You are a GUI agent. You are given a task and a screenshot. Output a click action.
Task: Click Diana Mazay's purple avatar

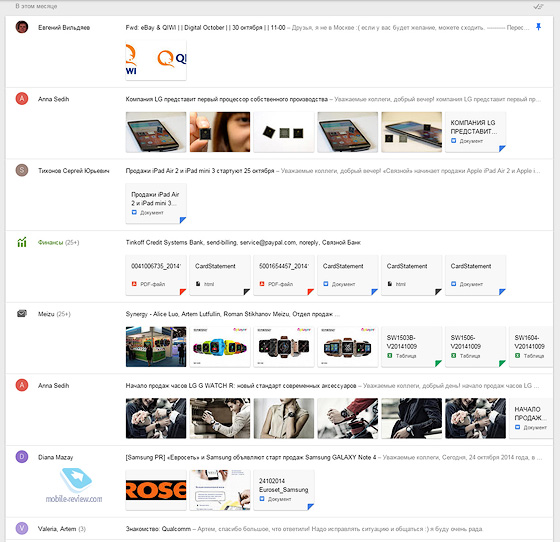click(22, 457)
